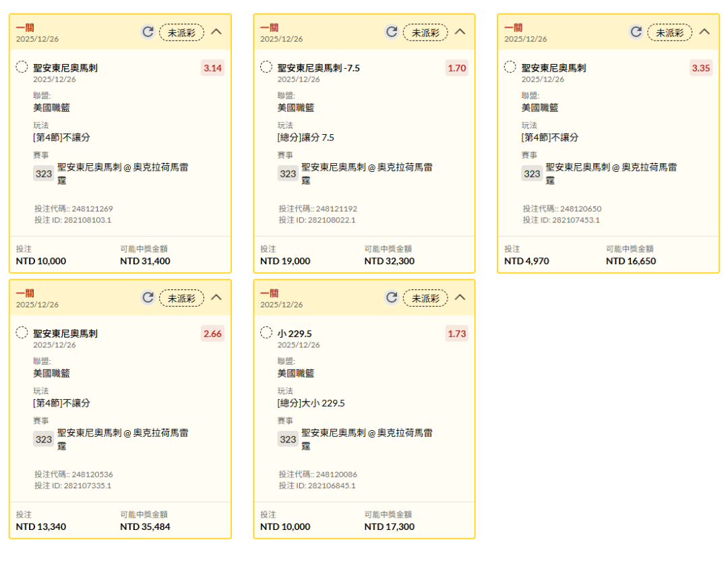Image resolution: width=728 pixels, height=563 pixels.
Task: Refresh the 讓分 7.5 bet card
Action: coord(392,32)
